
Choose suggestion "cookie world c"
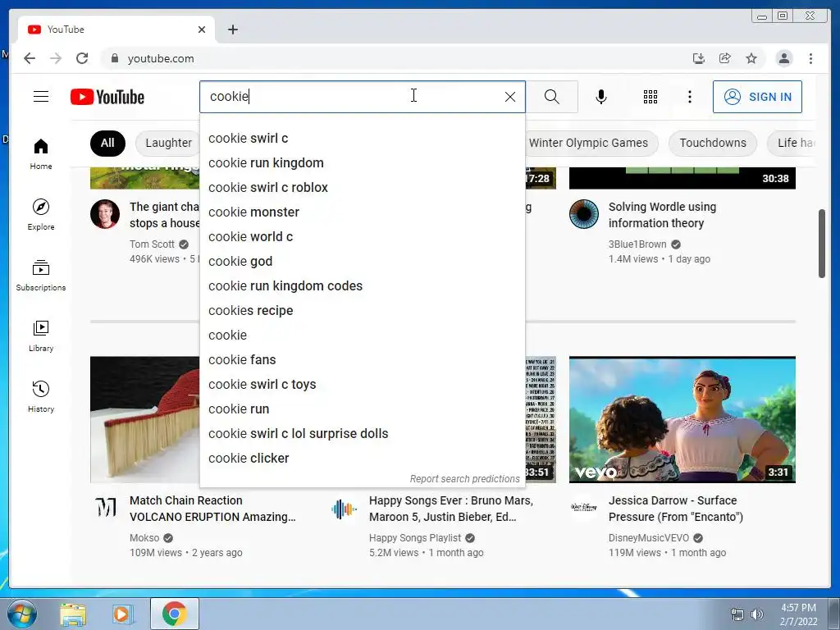pos(362,237)
